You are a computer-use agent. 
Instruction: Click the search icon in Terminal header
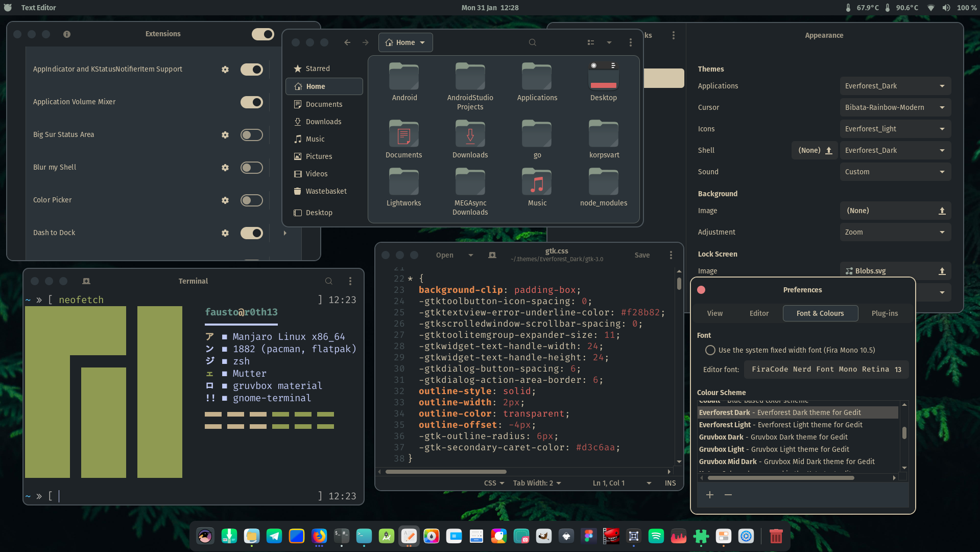329,281
